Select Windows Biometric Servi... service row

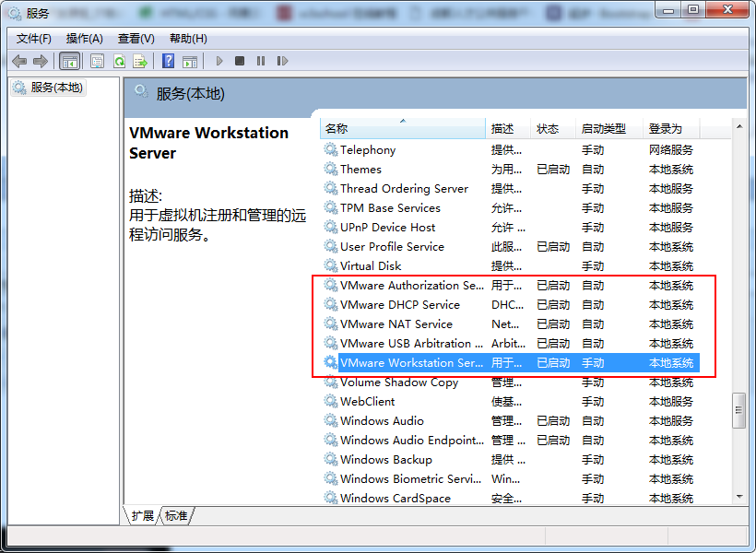(x=511, y=478)
